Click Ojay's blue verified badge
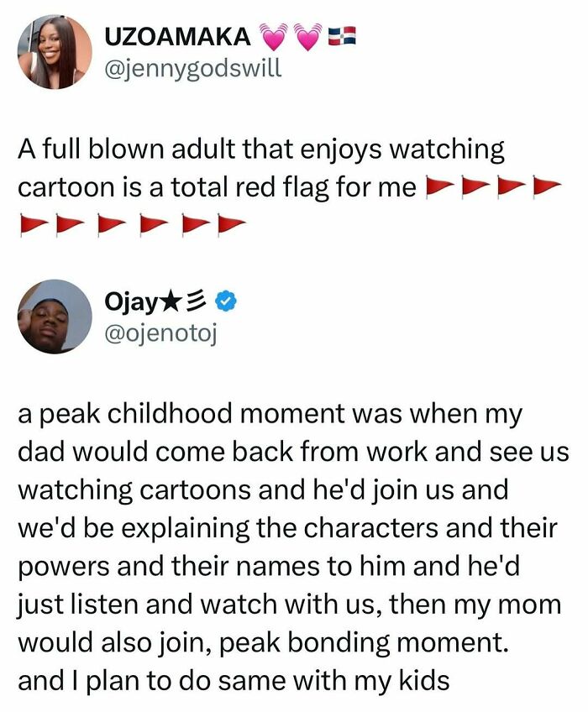Viewport: 588px width, 712px height. (x=226, y=301)
